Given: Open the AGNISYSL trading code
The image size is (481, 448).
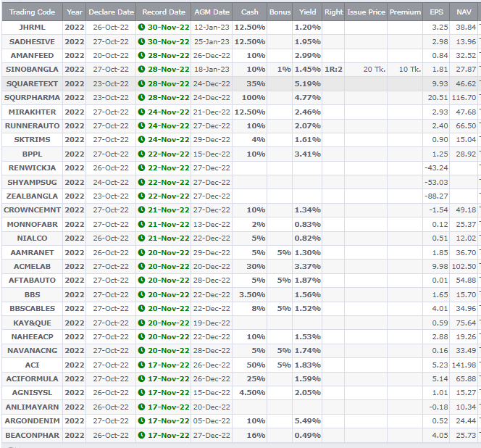Looking at the screenshot, I should coord(32,393).
